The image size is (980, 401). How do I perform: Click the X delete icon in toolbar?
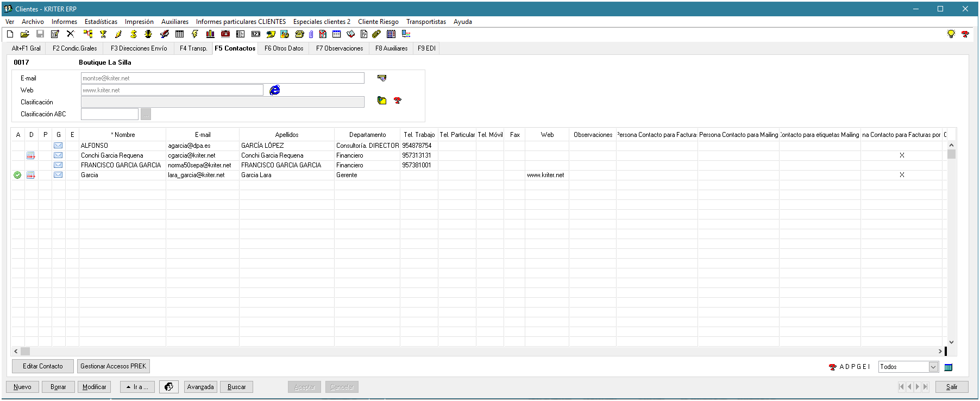coord(70,34)
